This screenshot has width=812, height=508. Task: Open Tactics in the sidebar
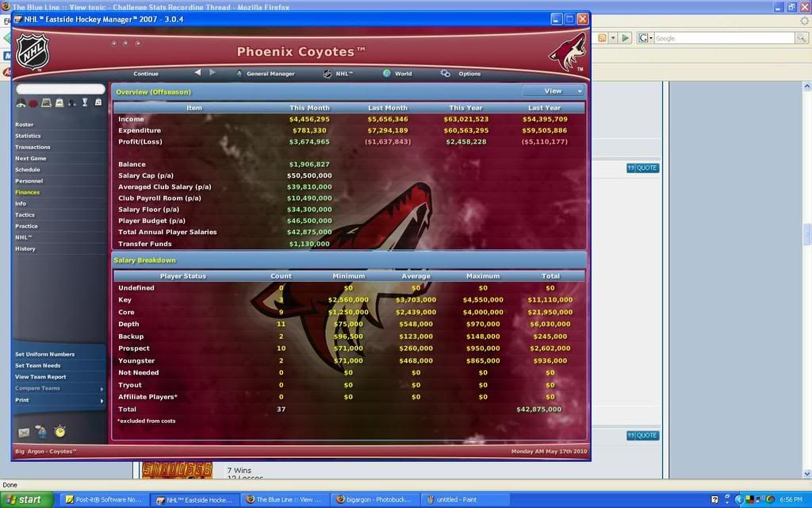(x=25, y=214)
